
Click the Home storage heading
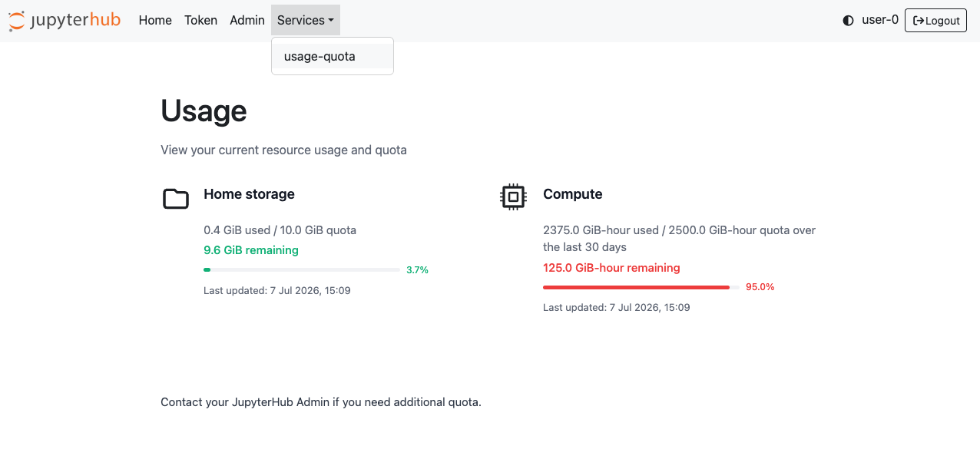pos(249,194)
